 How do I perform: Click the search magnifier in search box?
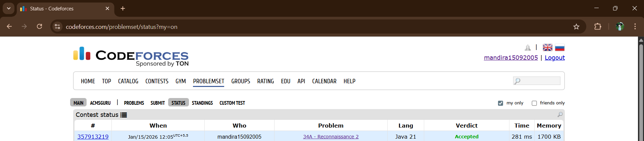(517, 81)
